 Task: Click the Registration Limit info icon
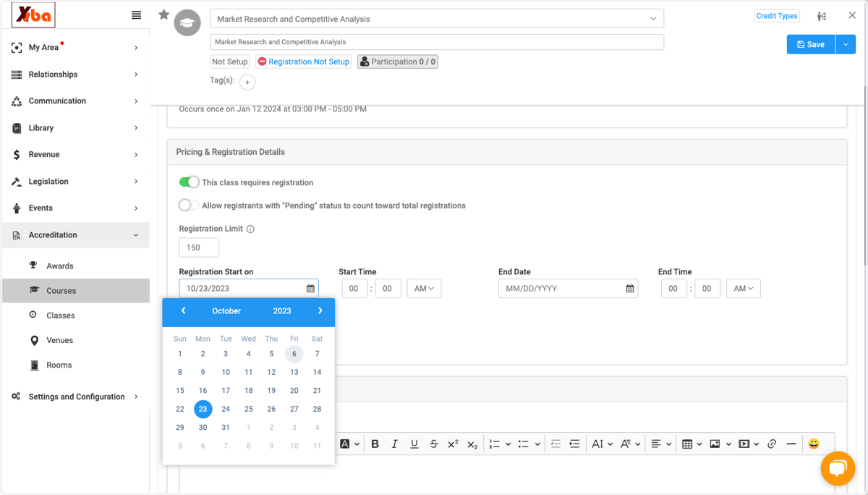(250, 229)
